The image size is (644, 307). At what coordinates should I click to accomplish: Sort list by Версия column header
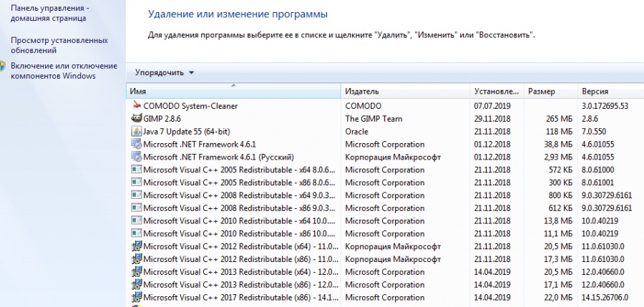[611, 91]
